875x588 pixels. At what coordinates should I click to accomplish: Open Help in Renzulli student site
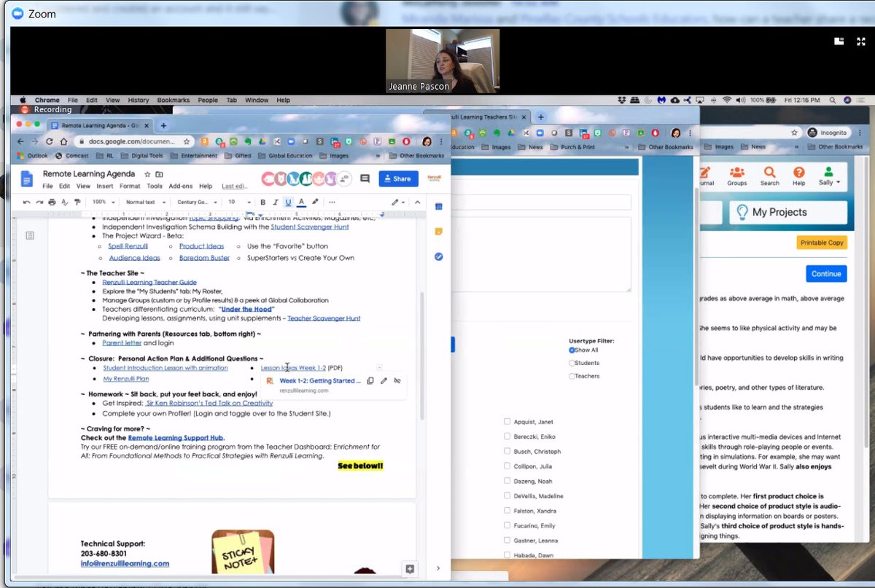(x=799, y=176)
